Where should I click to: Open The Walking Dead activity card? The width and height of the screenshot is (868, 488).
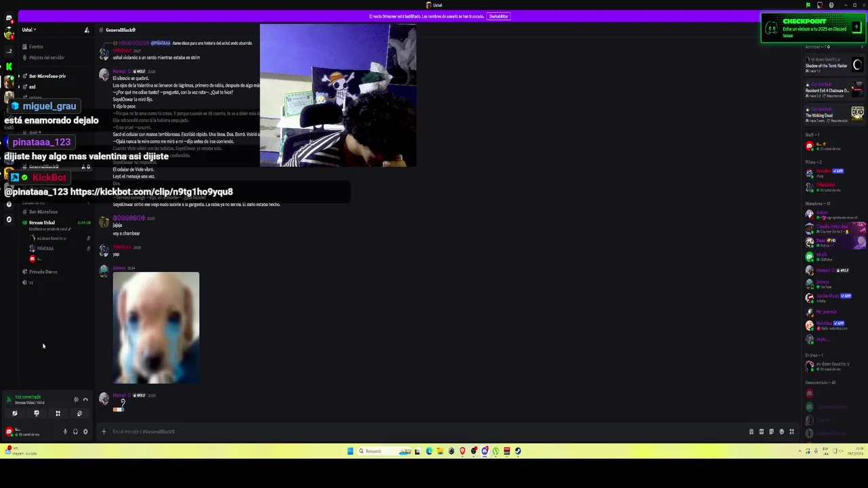834,114
